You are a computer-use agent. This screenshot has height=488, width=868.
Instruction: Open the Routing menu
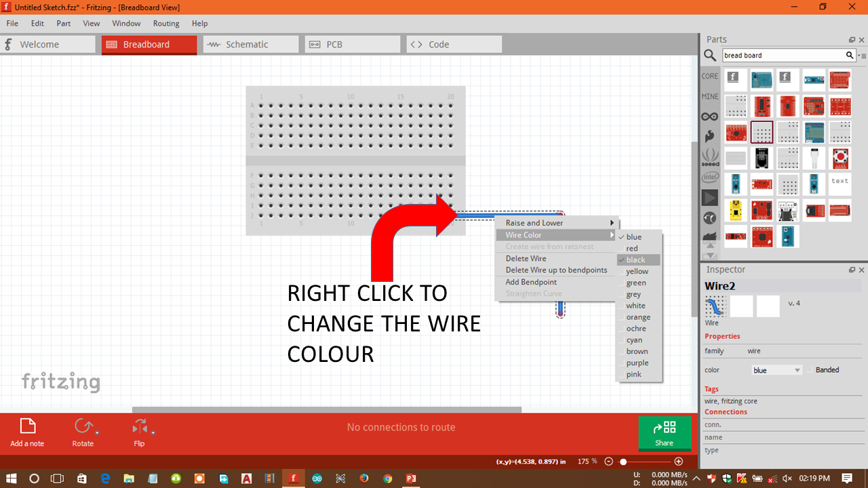166,23
